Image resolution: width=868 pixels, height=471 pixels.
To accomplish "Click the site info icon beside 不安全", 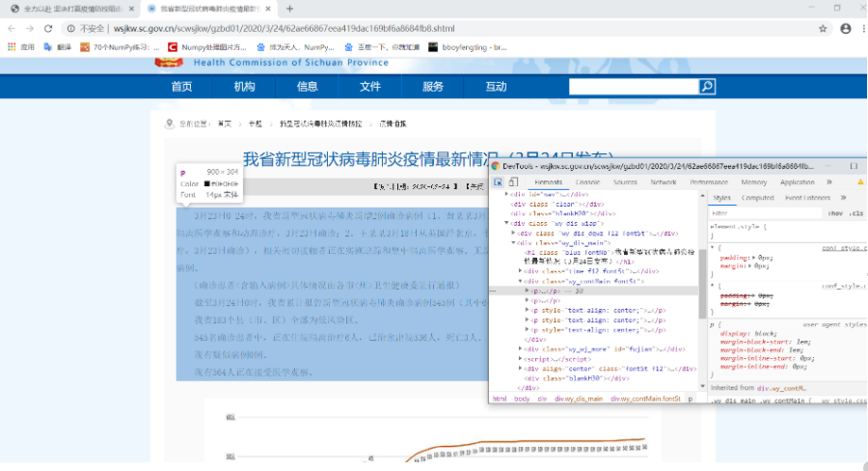I will click(70, 28).
